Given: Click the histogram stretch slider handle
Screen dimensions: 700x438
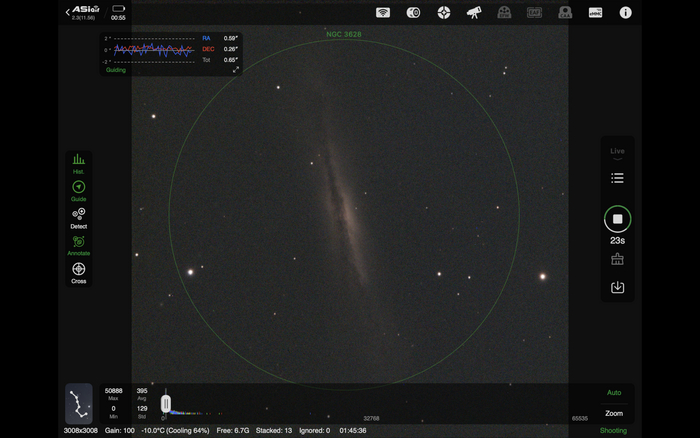Looking at the screenshot, I should (166, 403).
